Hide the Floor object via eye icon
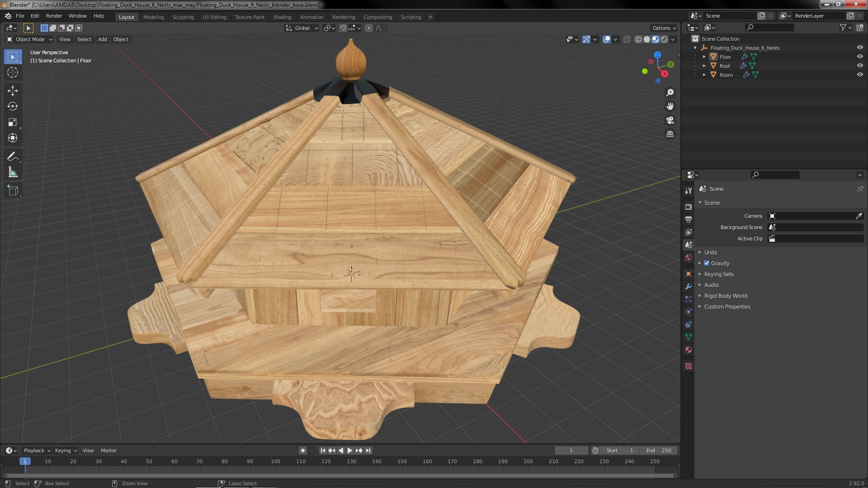 (x=860, y=56)
